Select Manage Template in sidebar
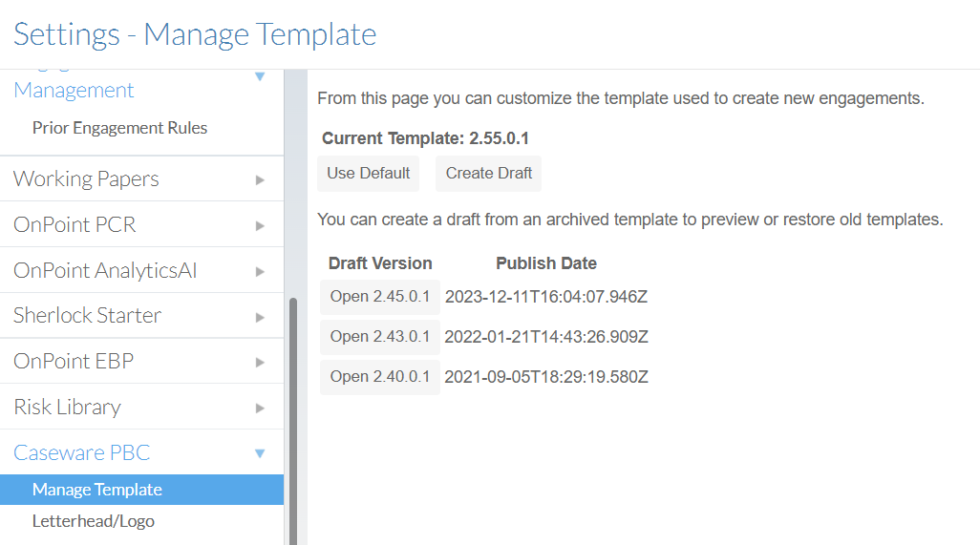Image resolution: width=980 pixels, height=545 pixels. coord(97,490)
